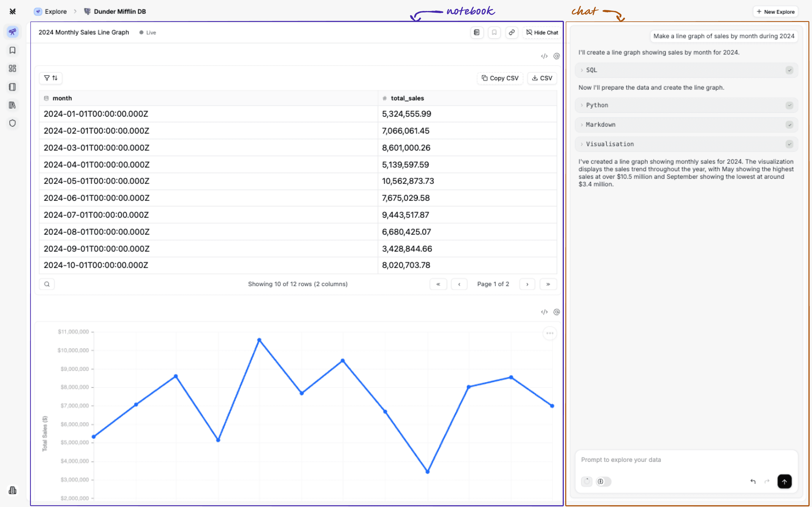This screenshot has width=812, height=507.
Task: Click the @ mention icon above the chart
Action: click(x=556, y=312)
